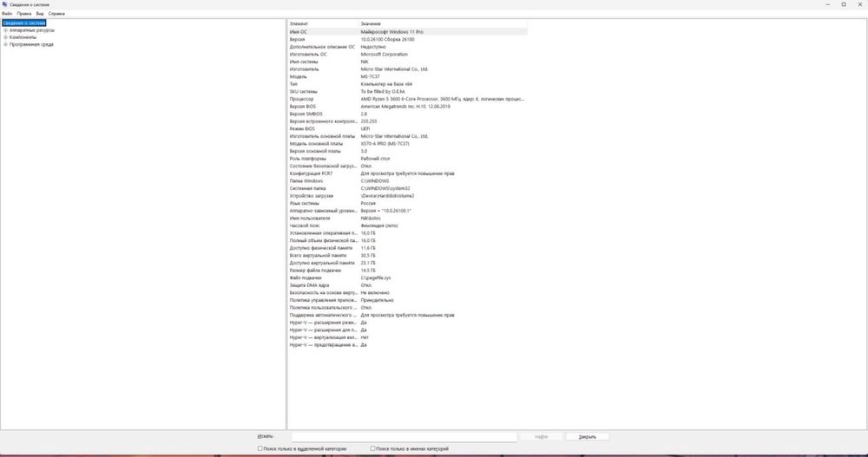This screenshot has height=457, width=868.
Task: Click the American Megatrends Inc. BIOS value
Action: tap(405, 107)
